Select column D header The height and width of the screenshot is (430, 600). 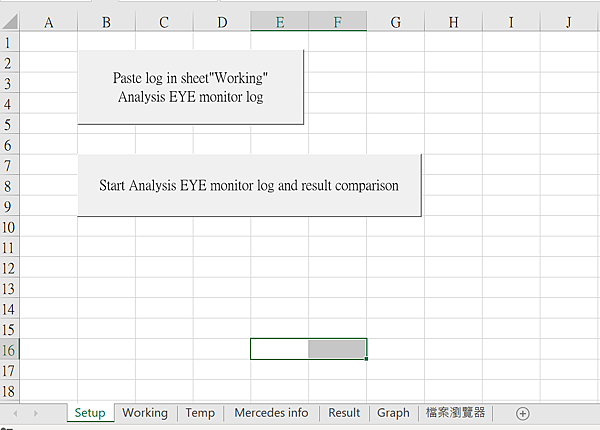pyautogui.click(x=222, y=22)
